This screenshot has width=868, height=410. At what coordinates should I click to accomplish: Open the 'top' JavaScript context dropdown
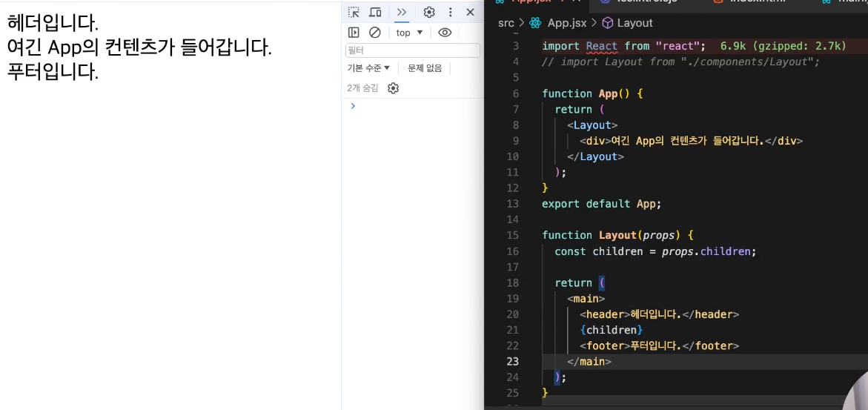point(410,33)
